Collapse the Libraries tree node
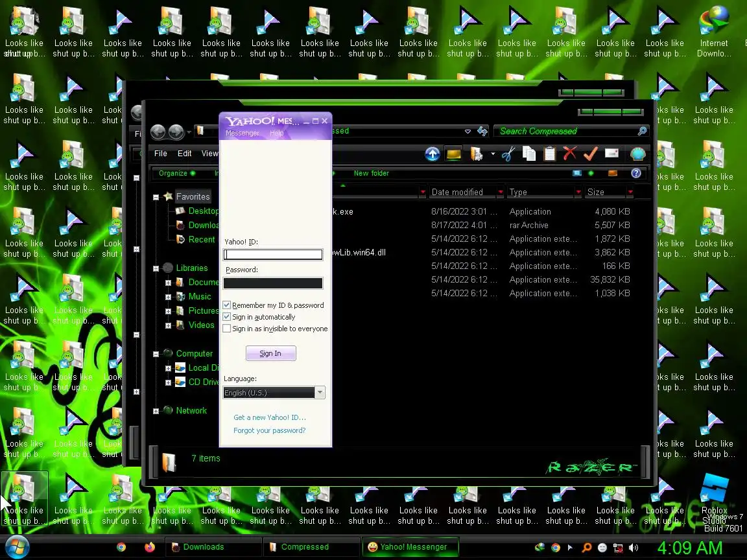The image size is (747, 560). (x=156, y=268)
